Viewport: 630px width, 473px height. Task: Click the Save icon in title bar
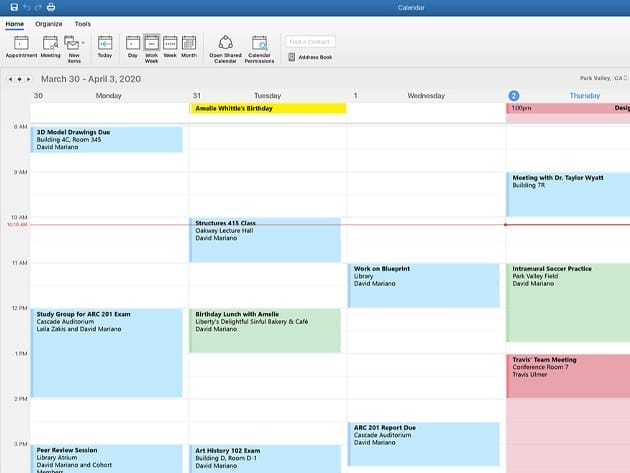click(14, 7)
